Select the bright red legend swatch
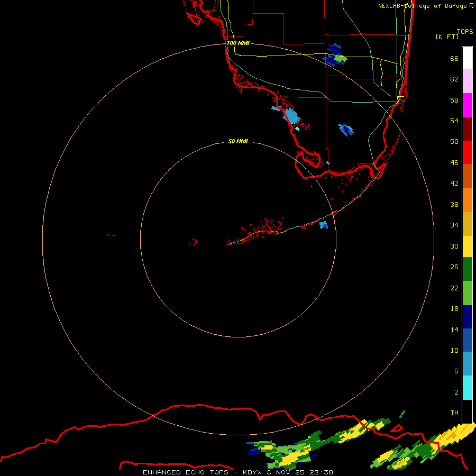 click(467, 152)
